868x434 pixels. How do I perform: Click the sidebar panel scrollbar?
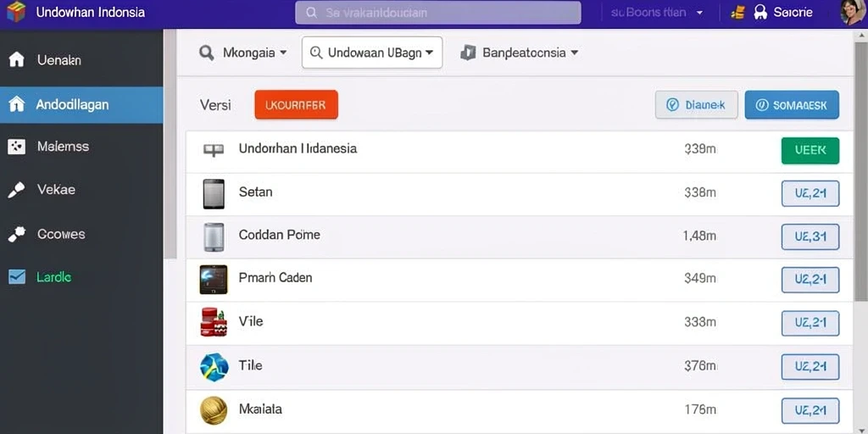[170, 144]
